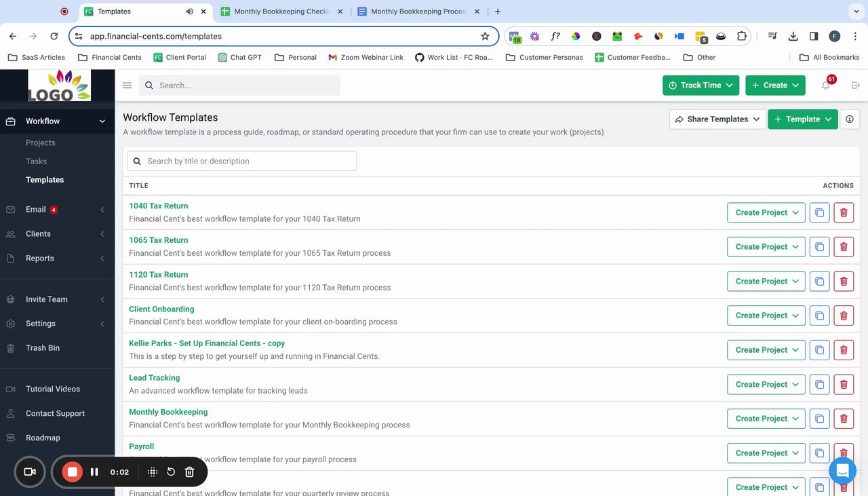Open the chat support bubble

click(x=842, y=470)
